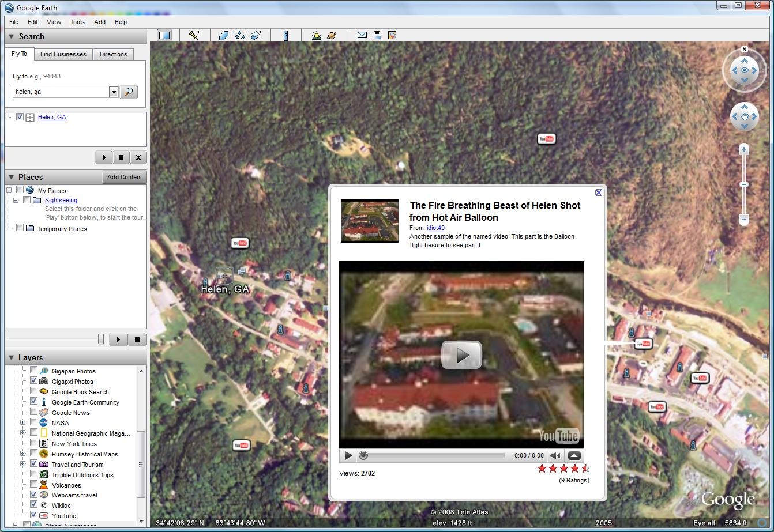774x532 pixels.
Task: Enable the Gigapan Photos layer
Action: click(33, 371)
